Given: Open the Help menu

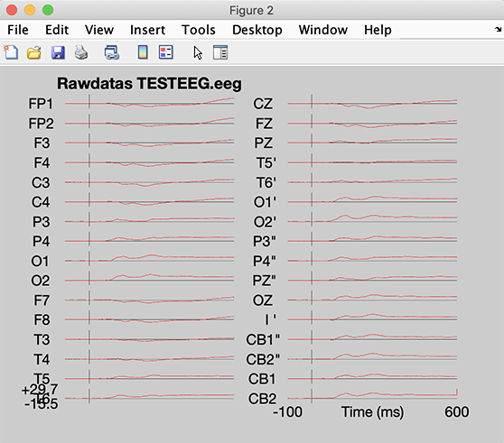Looking at the screenshot, I should tap(378, 30).
